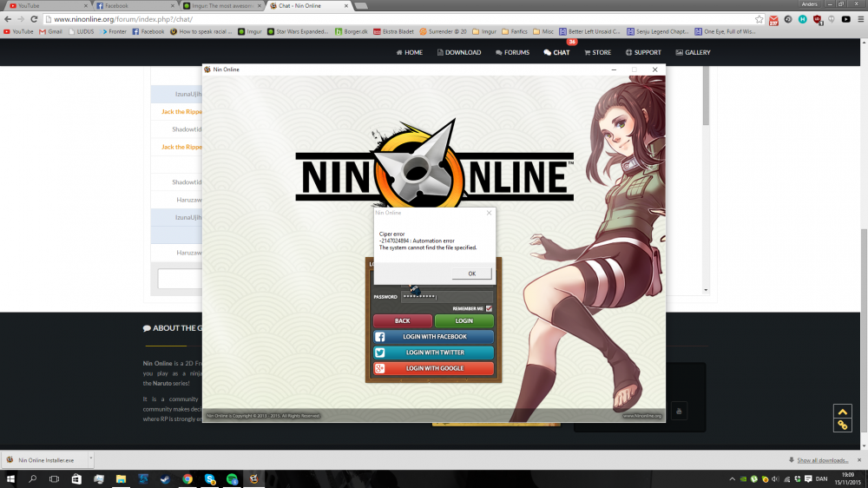Image resolution: width=868 pixels, height=488 pixels.
Task: Click the password input field
Action: 446,297
